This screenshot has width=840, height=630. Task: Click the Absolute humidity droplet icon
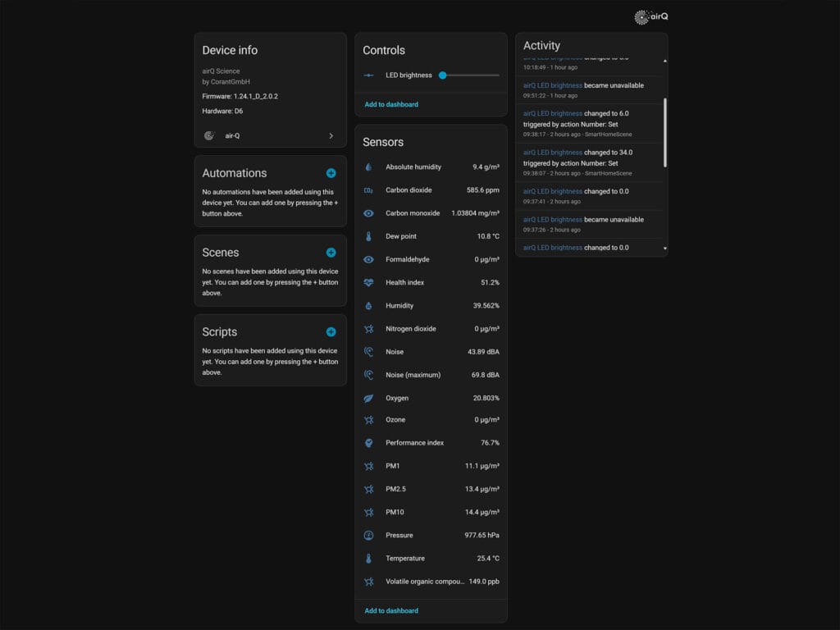[368, 167]
